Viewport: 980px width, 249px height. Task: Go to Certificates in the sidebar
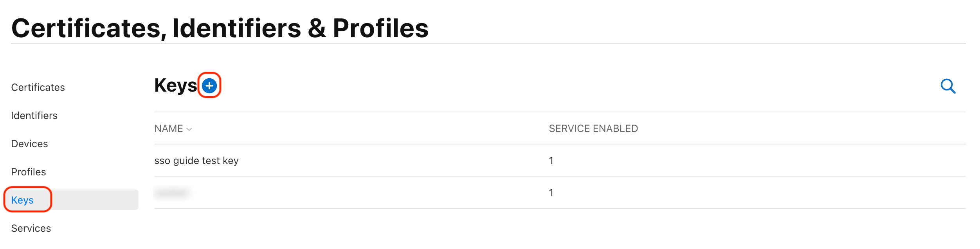coord(38,87)
